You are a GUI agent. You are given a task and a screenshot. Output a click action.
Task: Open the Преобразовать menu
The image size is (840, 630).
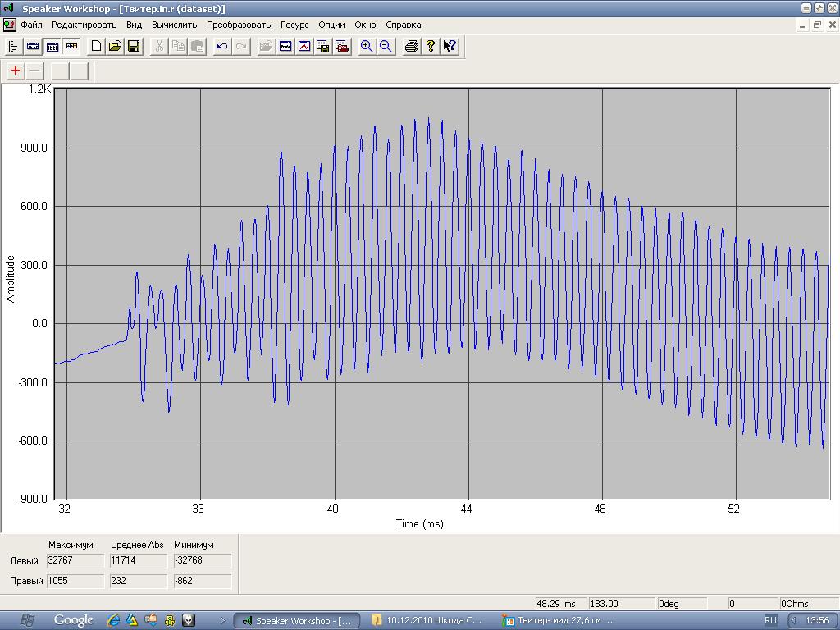(238, 25)
